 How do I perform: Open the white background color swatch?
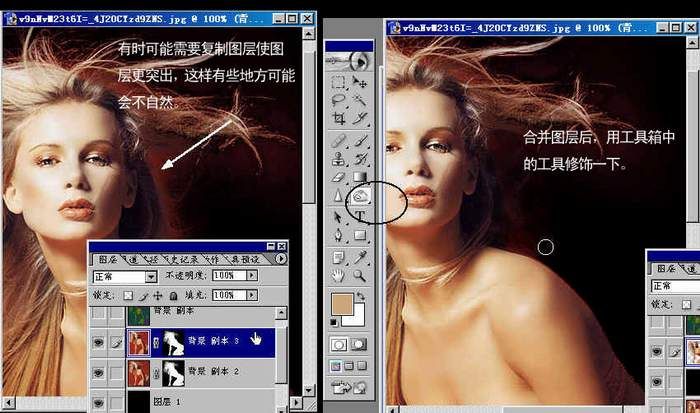(357, 318)
